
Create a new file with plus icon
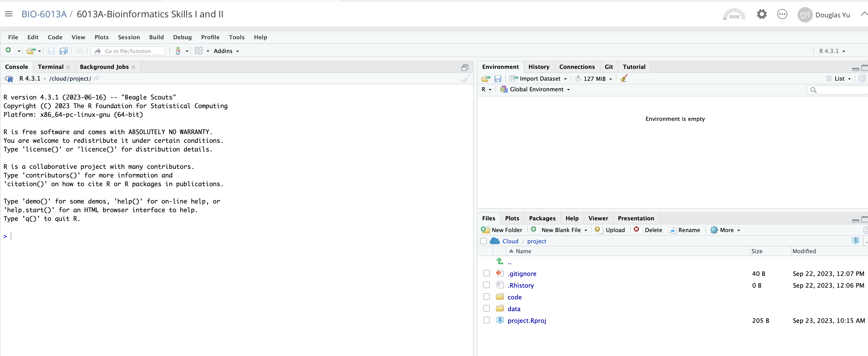[8, 50]
